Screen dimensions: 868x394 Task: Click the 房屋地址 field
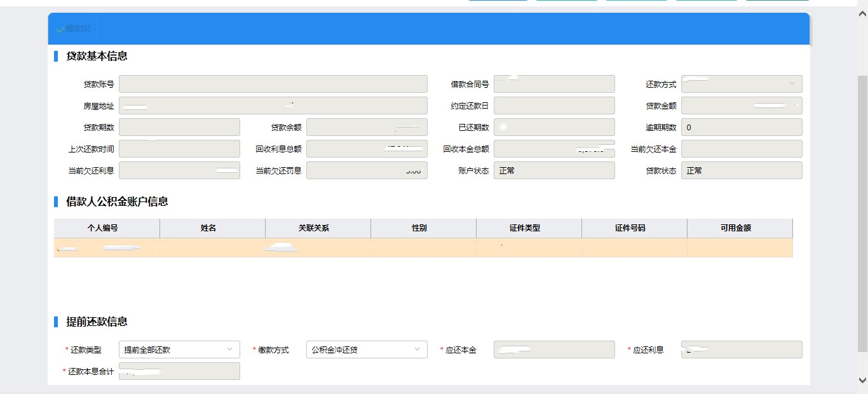(273, 105)
